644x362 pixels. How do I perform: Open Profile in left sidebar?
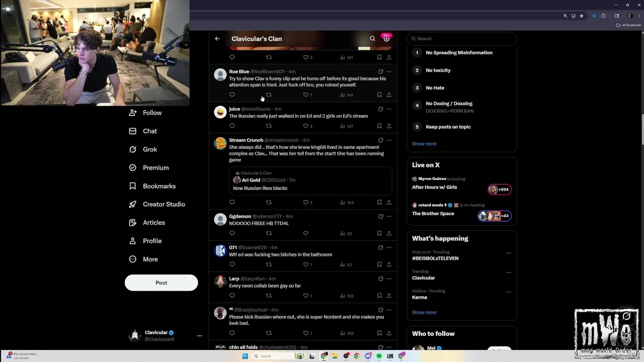(x=145, y=241)
